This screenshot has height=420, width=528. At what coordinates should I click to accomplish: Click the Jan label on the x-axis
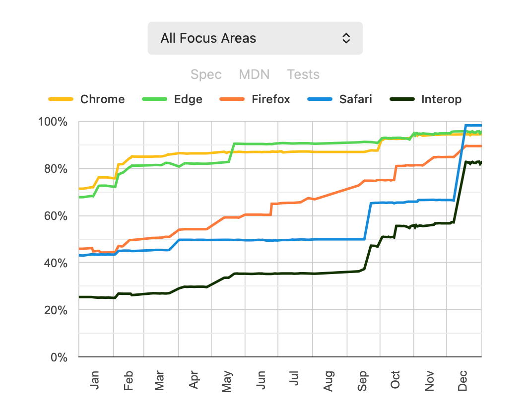pyautogui.click(x=95, y=381)
